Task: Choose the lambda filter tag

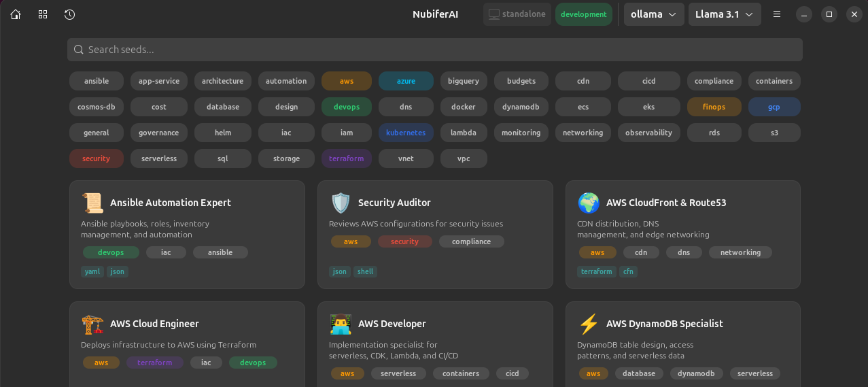Action: point(464,133)
